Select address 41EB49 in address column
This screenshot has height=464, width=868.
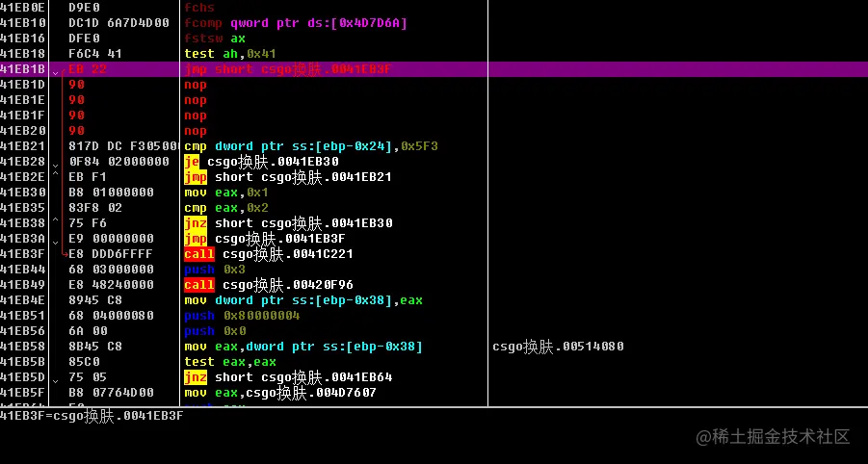[x=23, y=285]
